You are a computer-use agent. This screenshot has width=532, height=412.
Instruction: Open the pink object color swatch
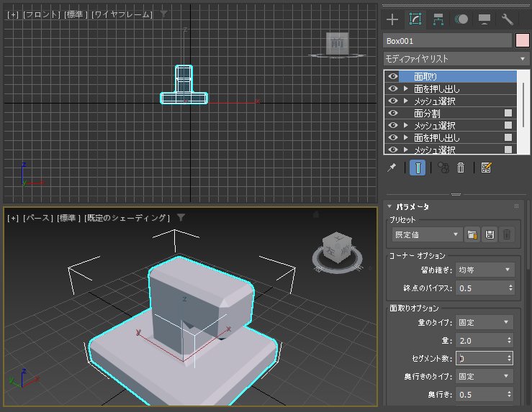click(522, 41)
